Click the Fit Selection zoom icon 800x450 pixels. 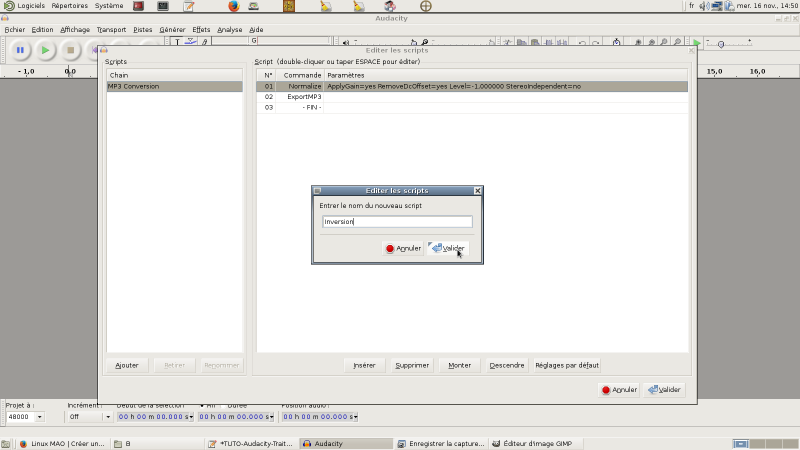[x=664, y=42]
